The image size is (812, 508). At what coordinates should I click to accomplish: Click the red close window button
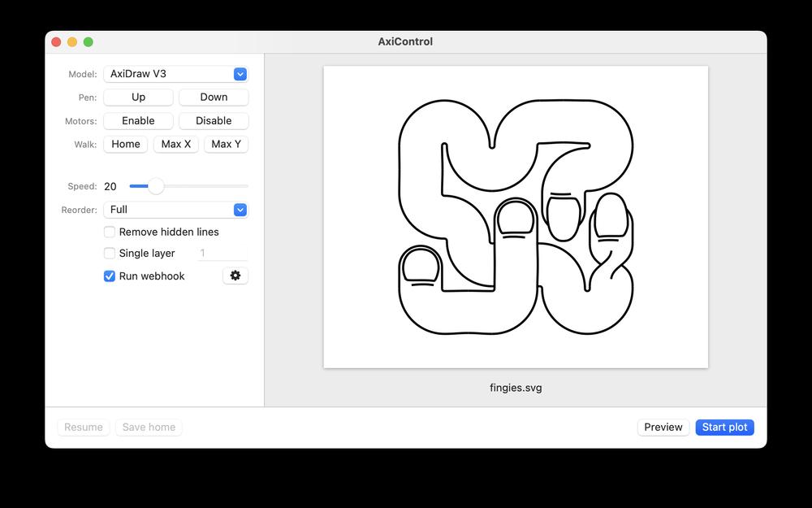click(x=56, y=42)
